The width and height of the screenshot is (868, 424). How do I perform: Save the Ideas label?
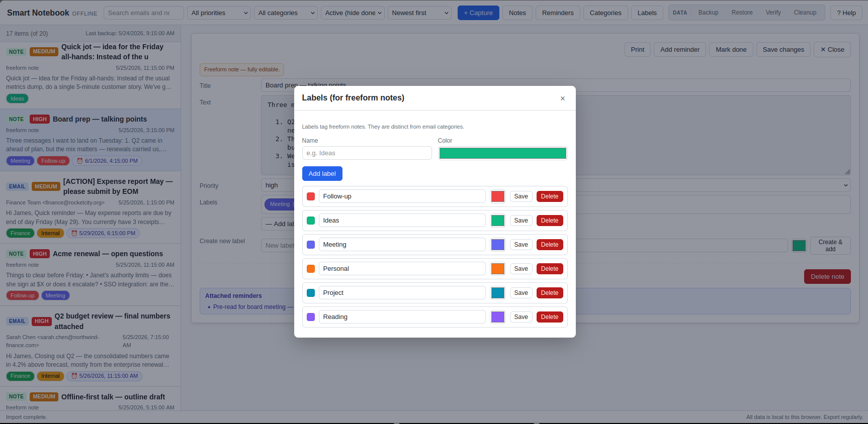point(521,221)
